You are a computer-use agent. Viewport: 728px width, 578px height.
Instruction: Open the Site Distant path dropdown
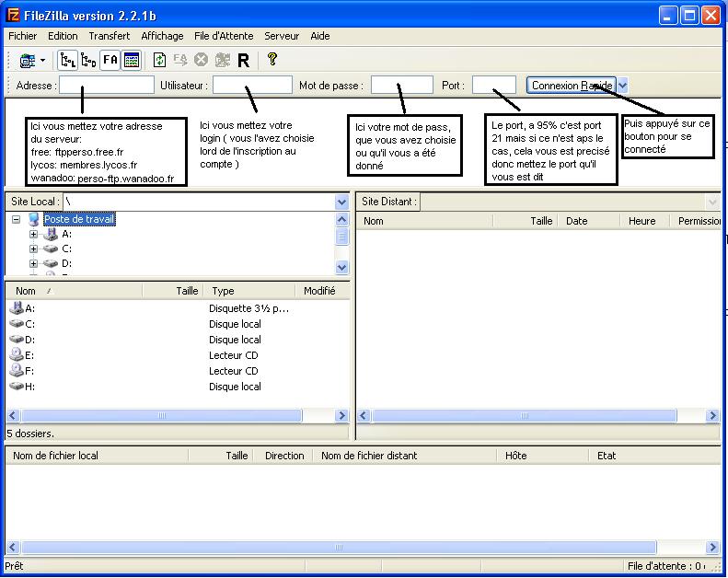click(712, 202)
